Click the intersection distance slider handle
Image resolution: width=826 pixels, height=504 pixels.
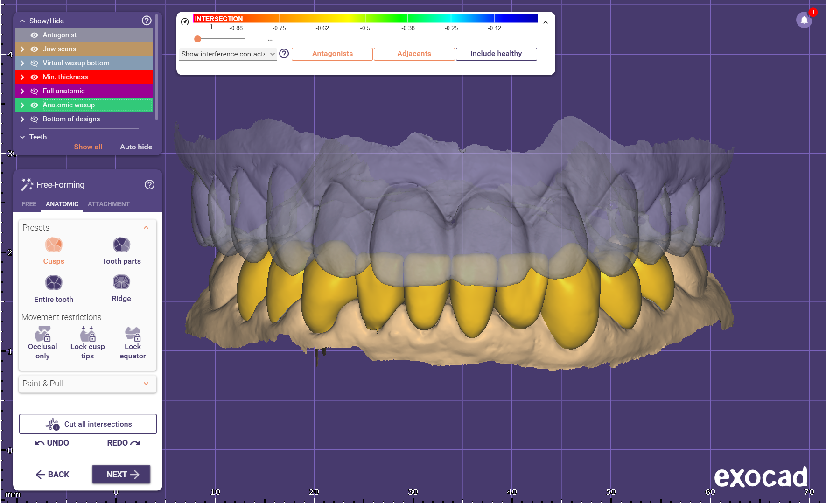coord(198,39)
